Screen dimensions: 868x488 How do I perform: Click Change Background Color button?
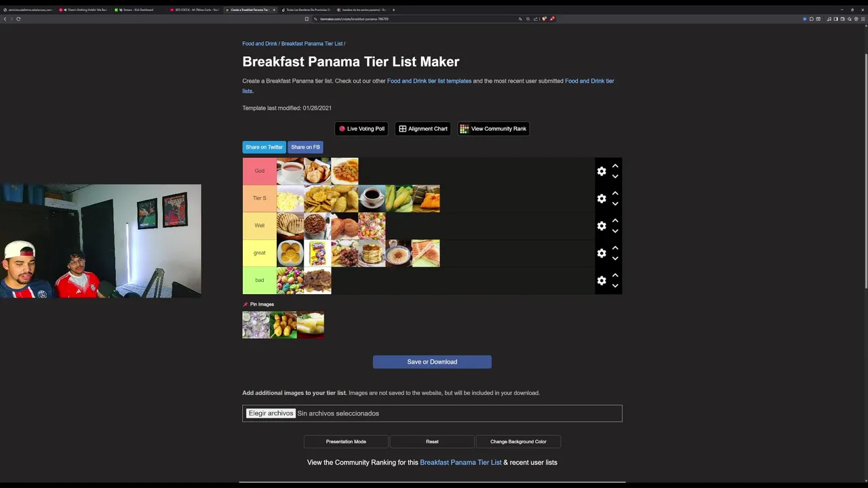(x=518, y=442)
